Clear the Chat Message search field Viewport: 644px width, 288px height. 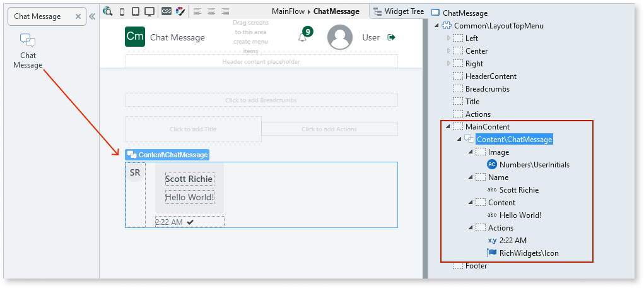coord(78,16)
